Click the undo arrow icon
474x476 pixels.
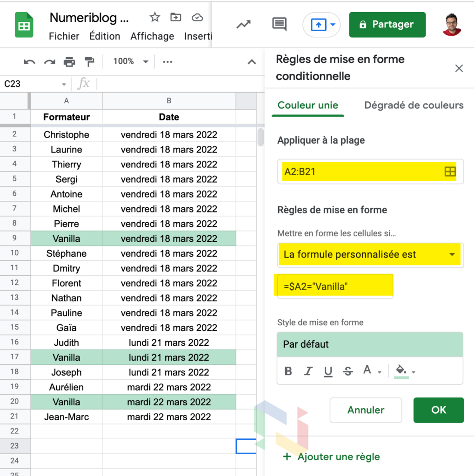(x=29, y=62)
